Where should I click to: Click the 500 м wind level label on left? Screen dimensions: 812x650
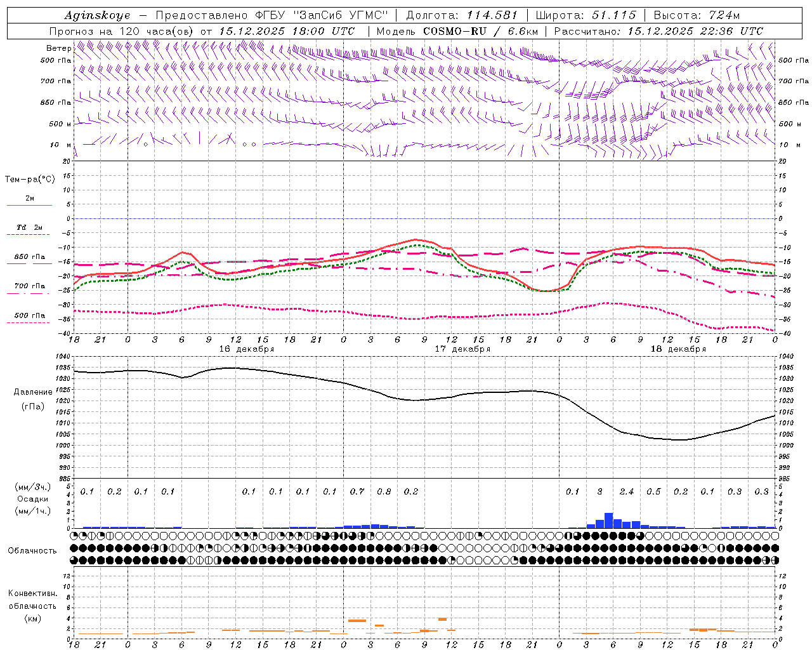60,124
